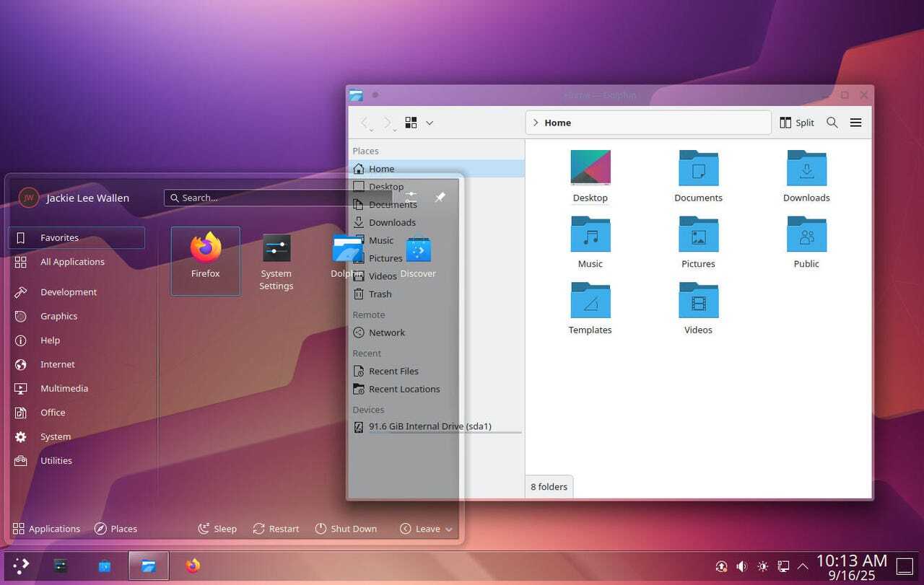924x585 pixels.
Task: Click the Shut Down button
Action: (x=346, y=528)
